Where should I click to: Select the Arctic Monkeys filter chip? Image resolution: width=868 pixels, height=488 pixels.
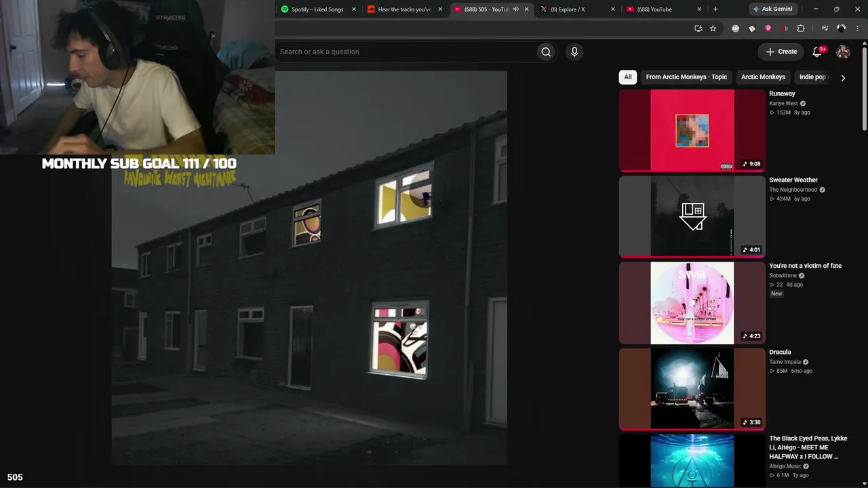click(x=763, y=77)
